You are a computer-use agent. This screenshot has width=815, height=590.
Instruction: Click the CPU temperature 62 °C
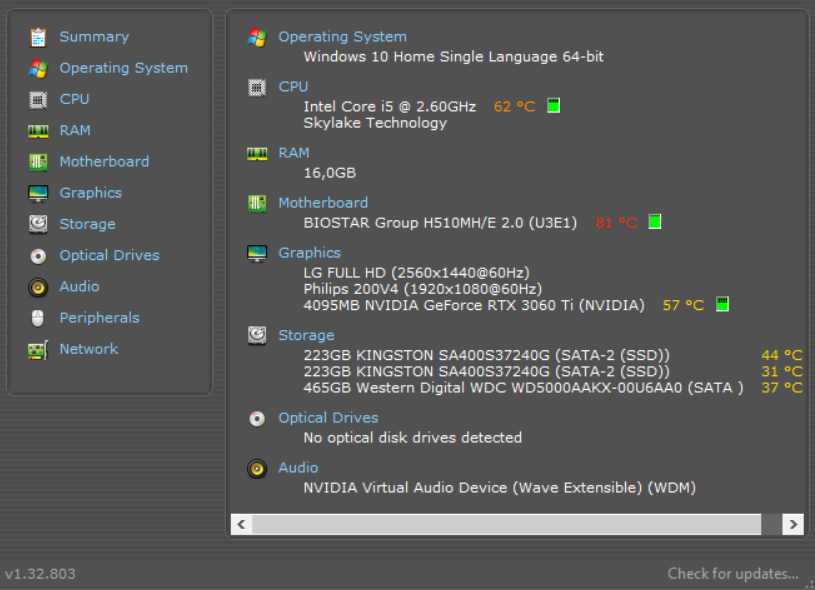[x=515, y=107]
